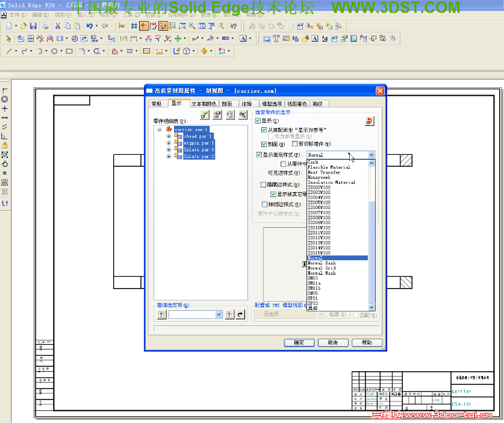Switch to the 文本和颜色 tab
This screenshot has height=423, width=504.
click(x=204, y=104)
